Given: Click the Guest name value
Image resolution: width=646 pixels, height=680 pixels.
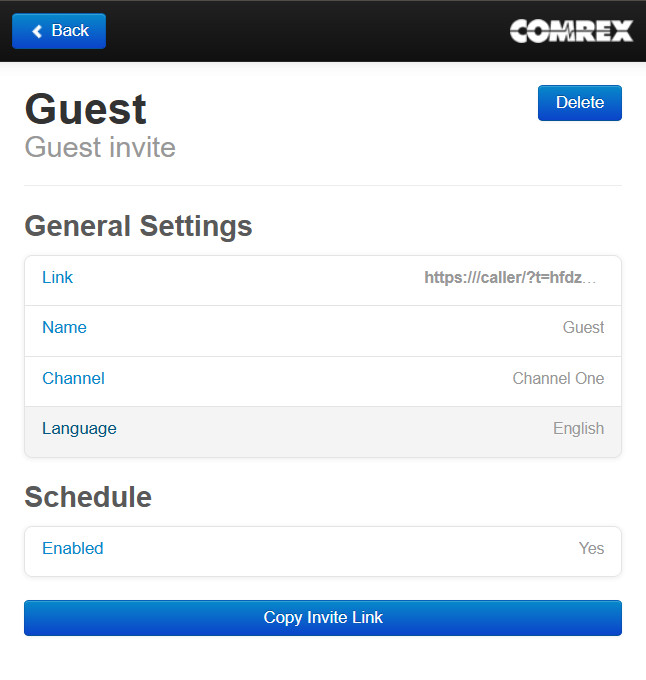Looking at the screenshot, I should coord(583,328).
